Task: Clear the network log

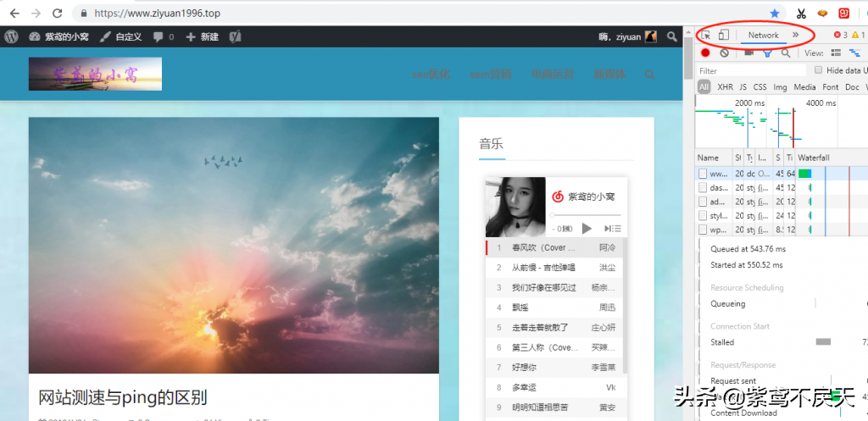Action: coord(724,53)
